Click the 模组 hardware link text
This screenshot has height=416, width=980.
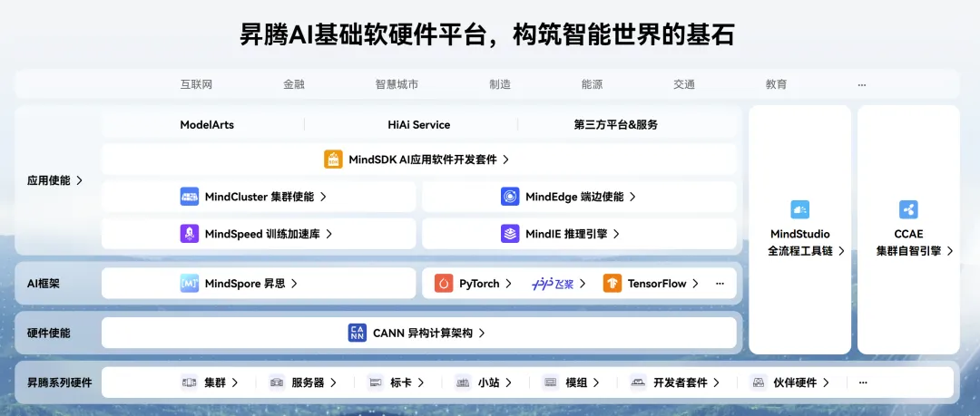coord(576,382)
